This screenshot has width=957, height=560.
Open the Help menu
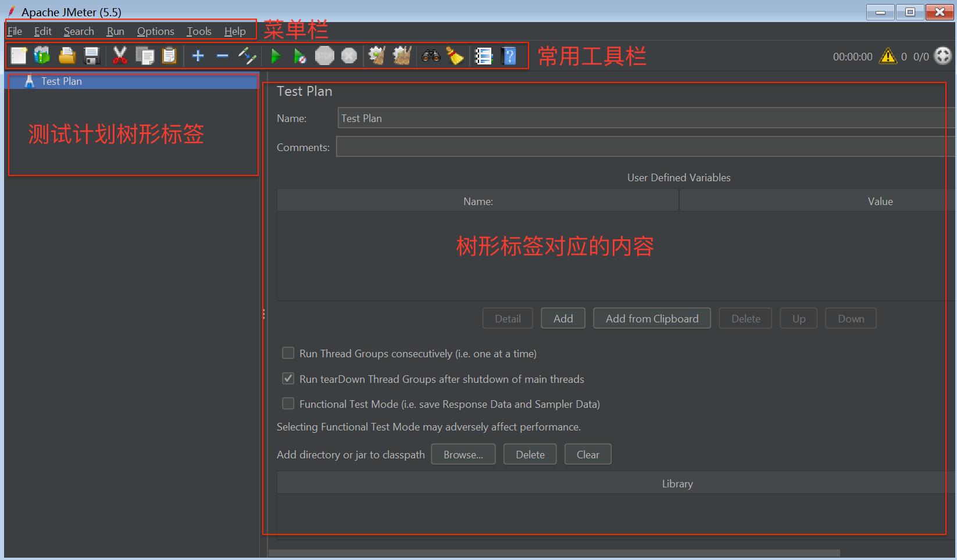(x=235, y=31)
